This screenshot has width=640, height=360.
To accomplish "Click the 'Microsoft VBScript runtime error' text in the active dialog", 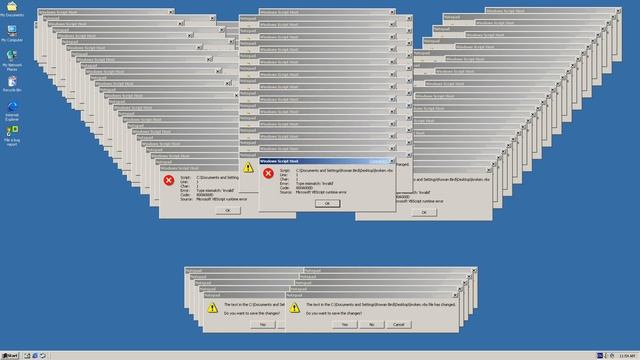I will click(321, 192).
